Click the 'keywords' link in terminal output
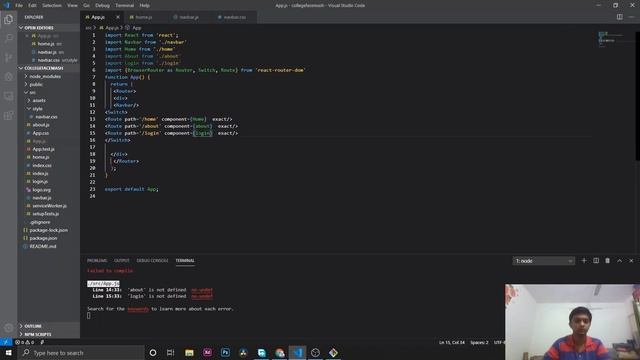This screenshot has height=360, width=640. [138, 309]
